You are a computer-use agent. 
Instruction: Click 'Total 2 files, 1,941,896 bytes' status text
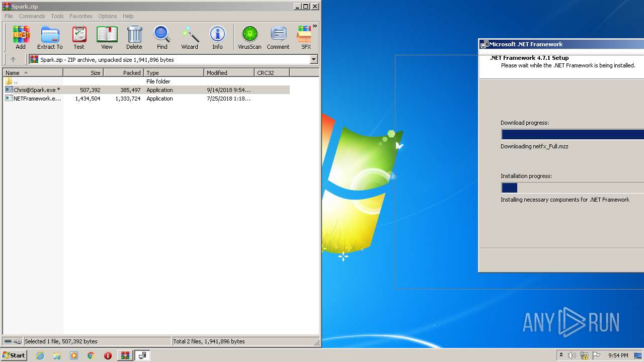[209, 341]
